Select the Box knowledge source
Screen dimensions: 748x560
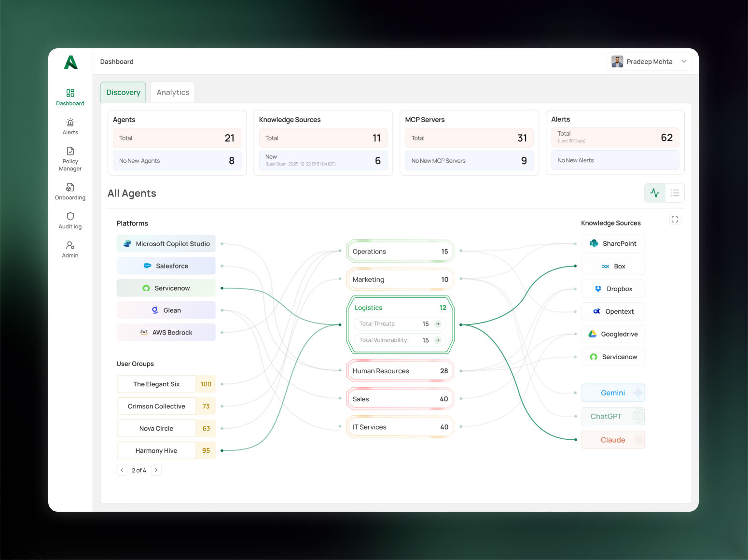[x=613, y=266]
